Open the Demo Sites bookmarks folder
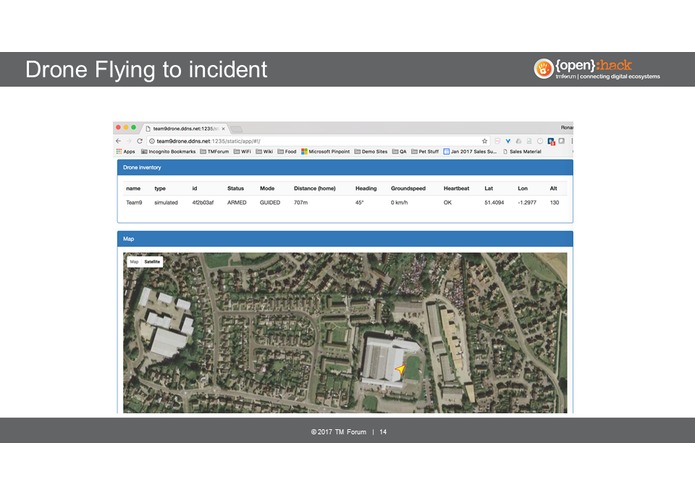This screenshot has width=695, height=494. (x=371, y=152)
